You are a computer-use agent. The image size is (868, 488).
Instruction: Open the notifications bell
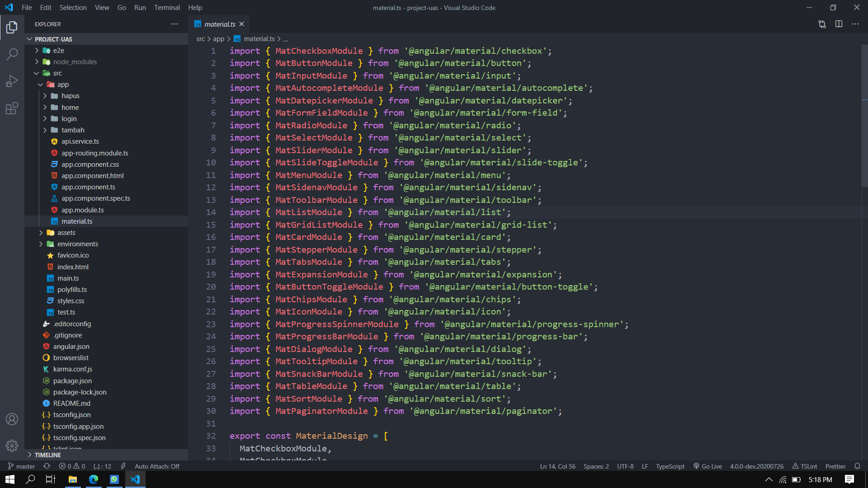(857, 466)
